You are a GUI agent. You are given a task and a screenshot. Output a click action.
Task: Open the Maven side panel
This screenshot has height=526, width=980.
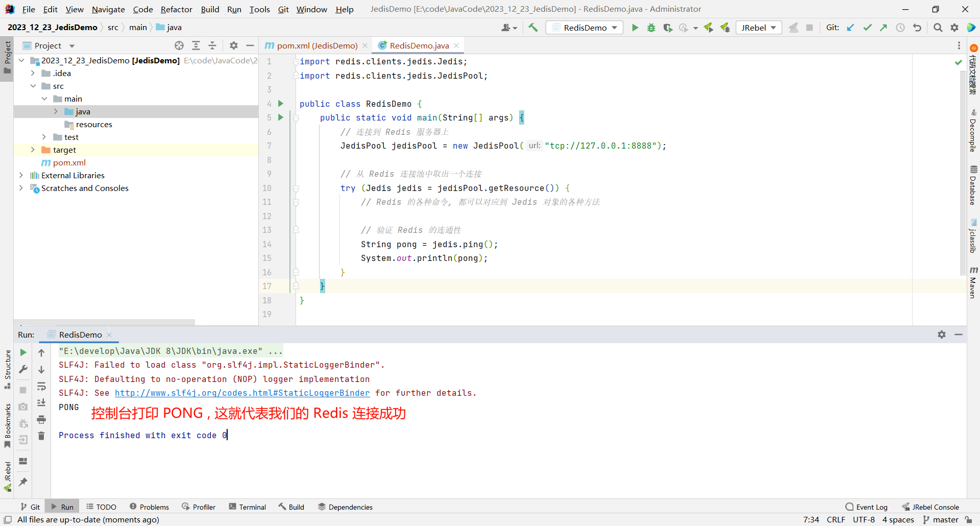[973, 282]
